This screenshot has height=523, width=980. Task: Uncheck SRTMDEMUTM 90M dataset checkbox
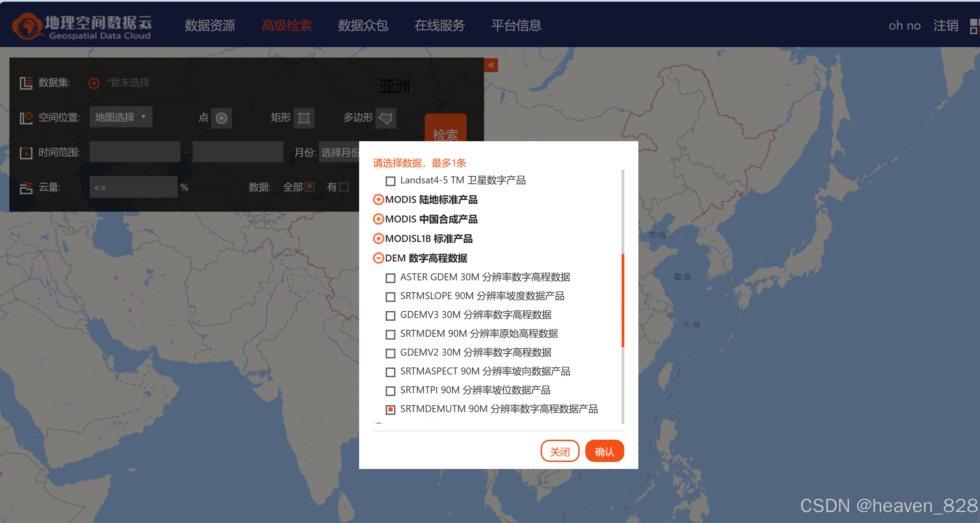click(x=390, y=410)
